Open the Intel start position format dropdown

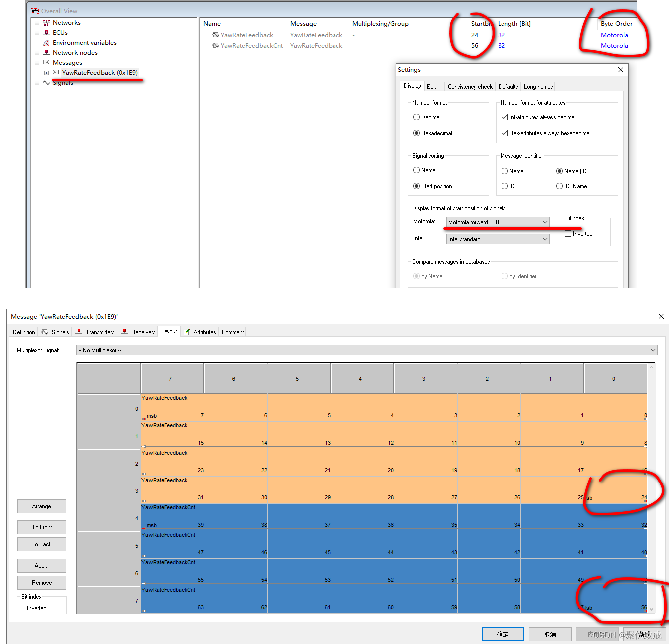(x=498, y=239)
